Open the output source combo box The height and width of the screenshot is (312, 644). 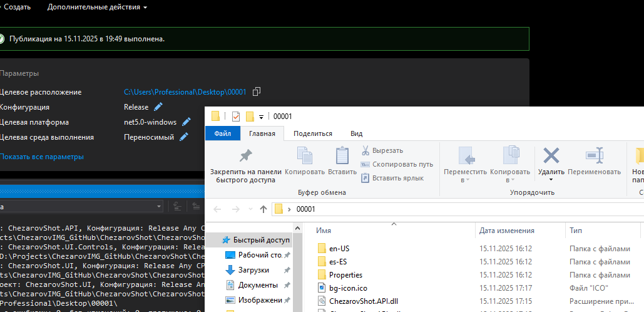[81, 206]
